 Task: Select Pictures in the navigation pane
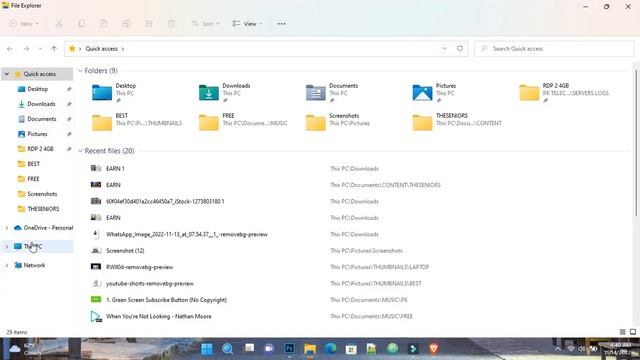(x=37, y=134)
